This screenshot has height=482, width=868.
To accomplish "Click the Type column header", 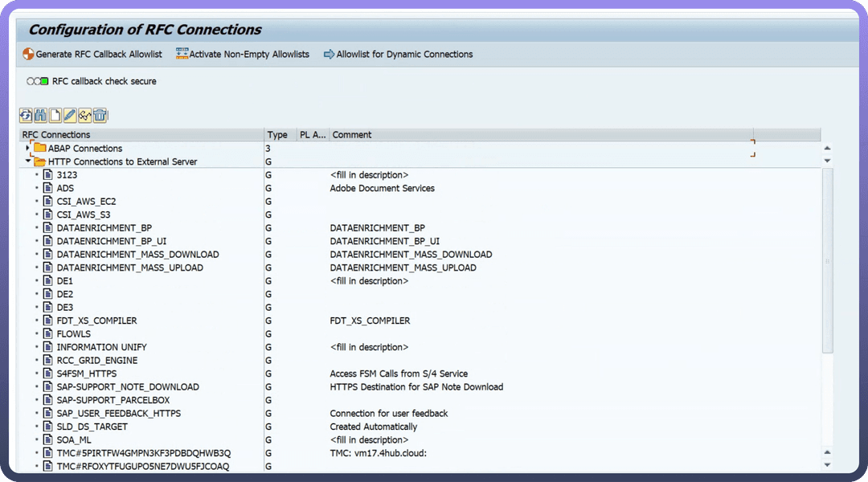I will [277, 135].
